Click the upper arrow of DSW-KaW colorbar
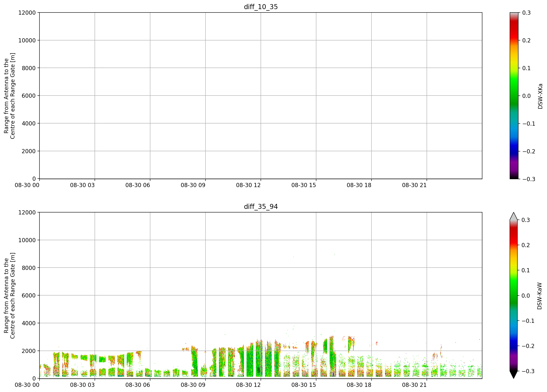 pos(514,216)
